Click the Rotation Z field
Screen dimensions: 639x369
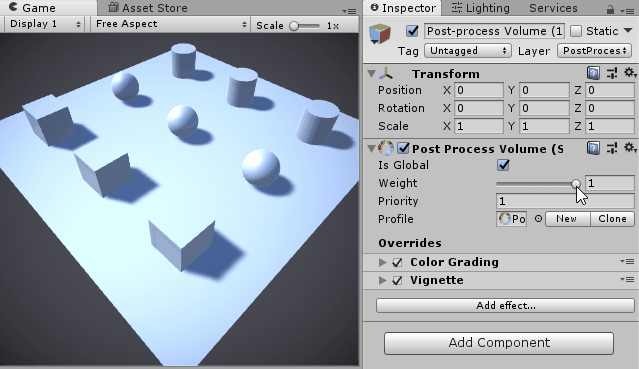(x=610, y=108)
